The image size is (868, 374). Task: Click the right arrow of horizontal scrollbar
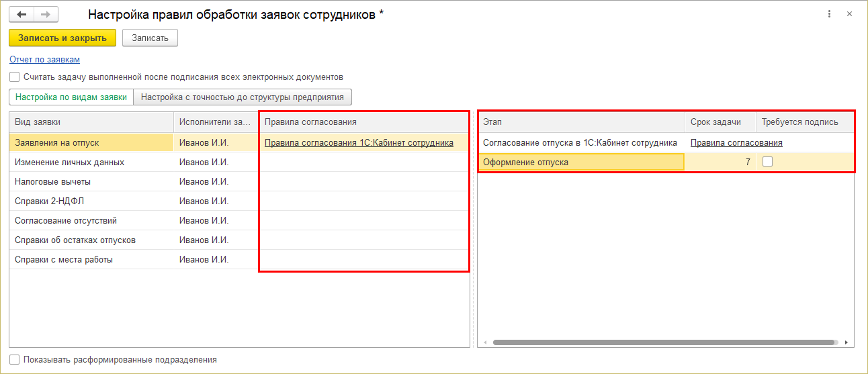tap(846, 342)
